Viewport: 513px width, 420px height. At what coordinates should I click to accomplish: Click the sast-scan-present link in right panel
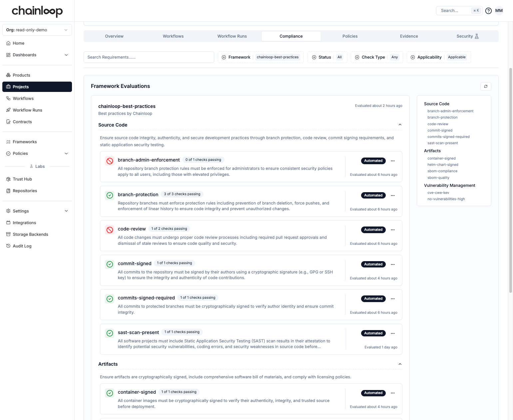pos(443,143)
